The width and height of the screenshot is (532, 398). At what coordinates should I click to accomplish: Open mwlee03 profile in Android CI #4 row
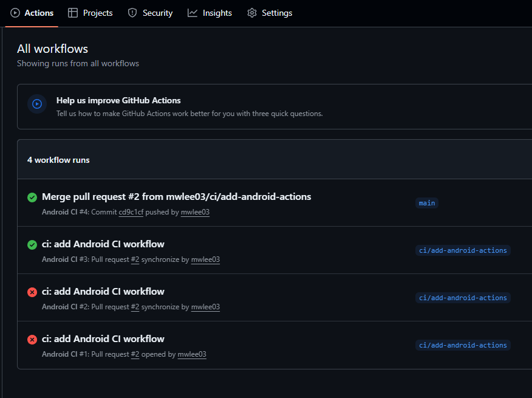pyautogui.click(x=195, y=212)
